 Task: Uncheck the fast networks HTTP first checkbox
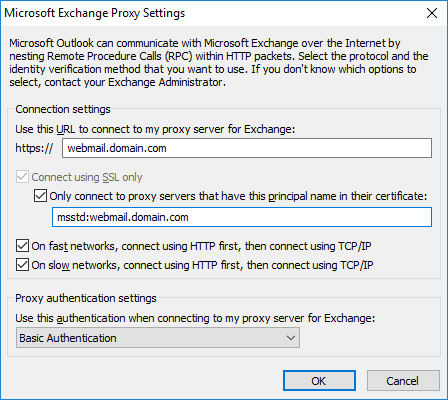coord(22,246)
